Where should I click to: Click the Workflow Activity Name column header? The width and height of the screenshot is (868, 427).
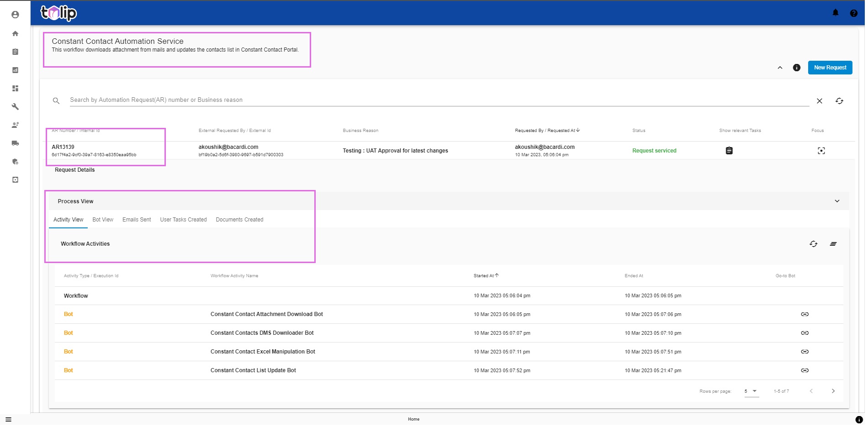click(234, 276)
